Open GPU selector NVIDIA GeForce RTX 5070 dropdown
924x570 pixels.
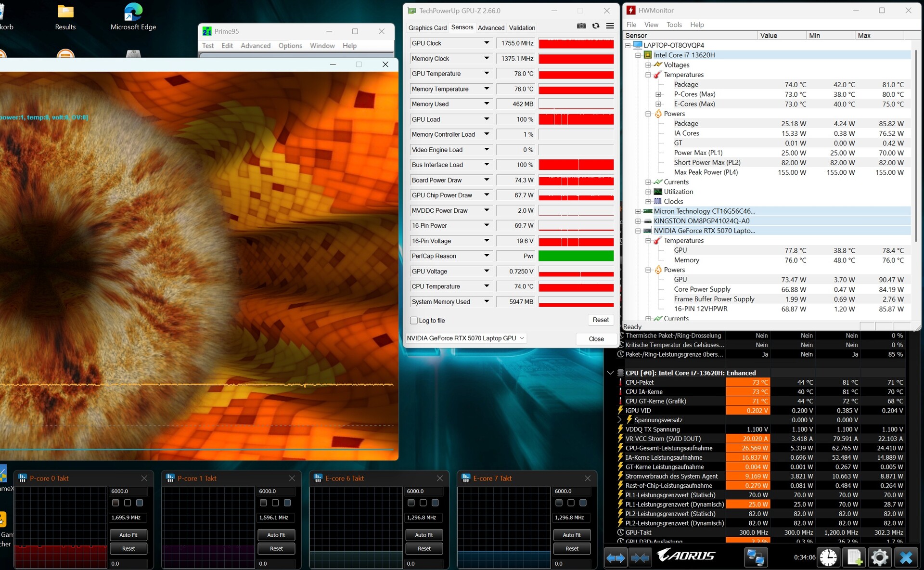click(x=465, y=338)
